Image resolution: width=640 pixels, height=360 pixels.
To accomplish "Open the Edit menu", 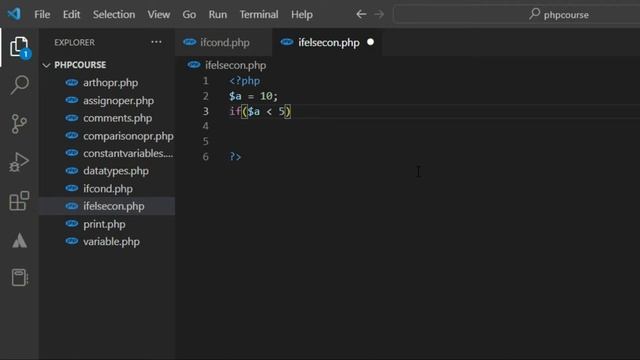I will coord(71,15).
